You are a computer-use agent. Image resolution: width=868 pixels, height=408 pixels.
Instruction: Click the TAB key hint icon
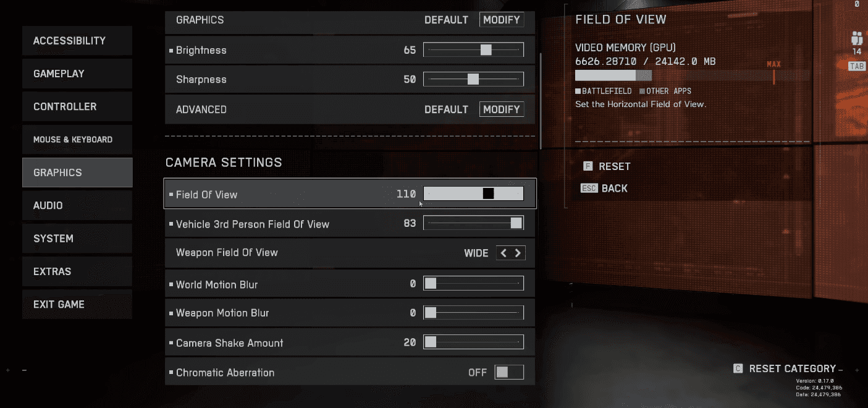coord(857,66)
